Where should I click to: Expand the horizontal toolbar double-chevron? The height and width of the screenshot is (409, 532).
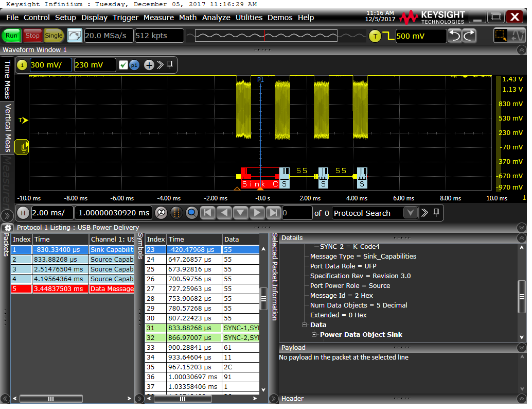[425, 213]
